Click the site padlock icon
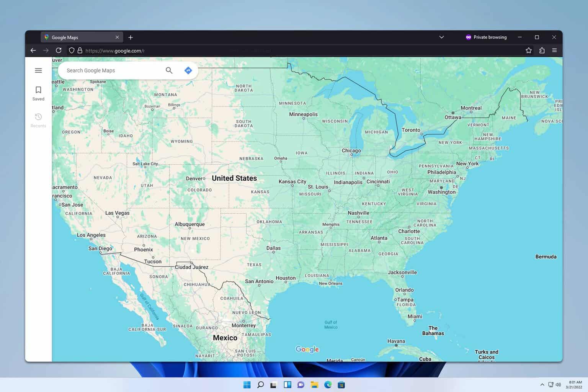 (80, 51)
